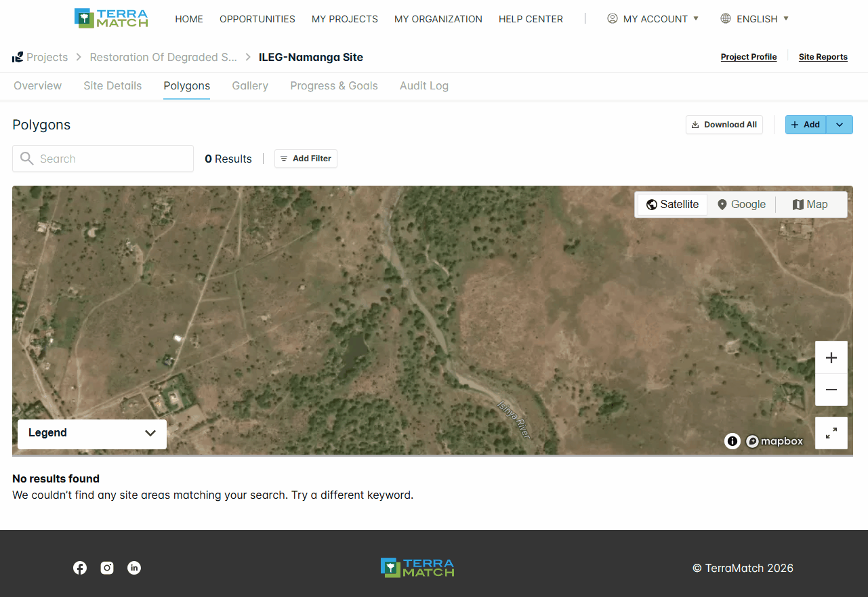Image resolution: width=868 pixels, height=597 pixels.
Task: Open the My Account dropdown
Action: coord(653,19)
